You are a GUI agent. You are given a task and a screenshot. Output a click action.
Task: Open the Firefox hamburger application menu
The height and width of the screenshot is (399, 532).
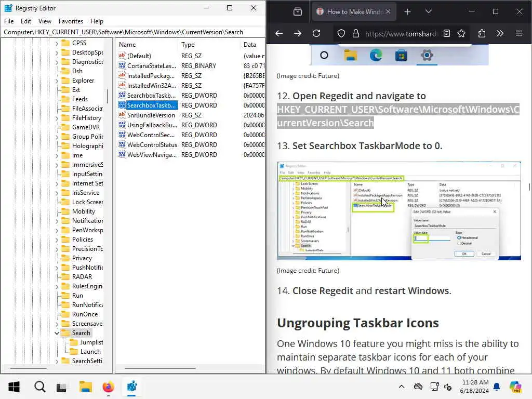519,33
